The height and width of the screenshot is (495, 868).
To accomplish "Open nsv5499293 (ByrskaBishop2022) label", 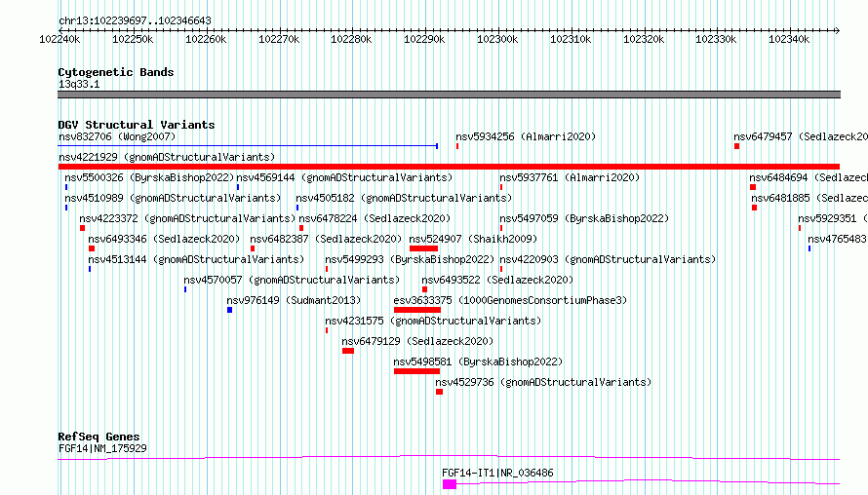I will point(410,259).
